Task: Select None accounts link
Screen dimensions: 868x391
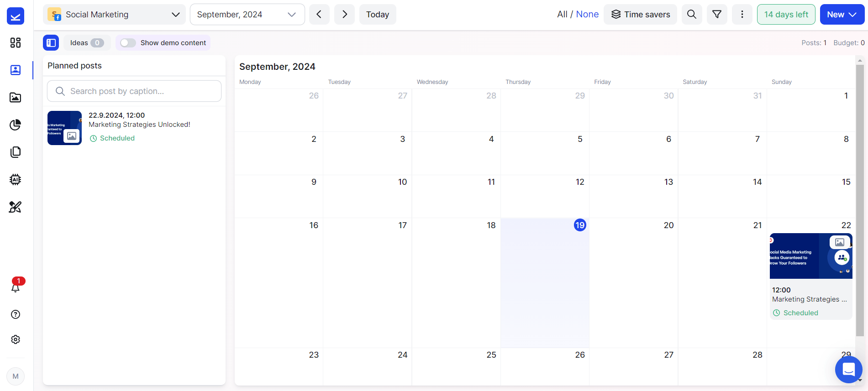Action: coord(587,15)
